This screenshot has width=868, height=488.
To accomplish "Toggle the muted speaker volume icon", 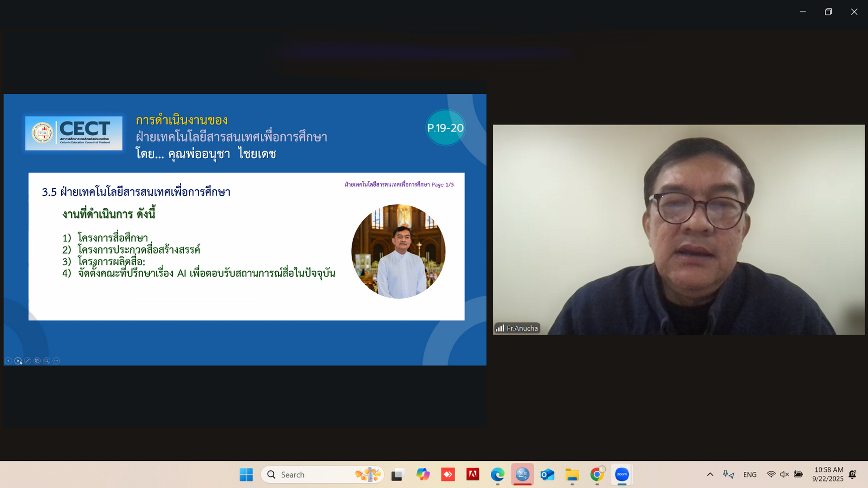I will pos(784,474).
